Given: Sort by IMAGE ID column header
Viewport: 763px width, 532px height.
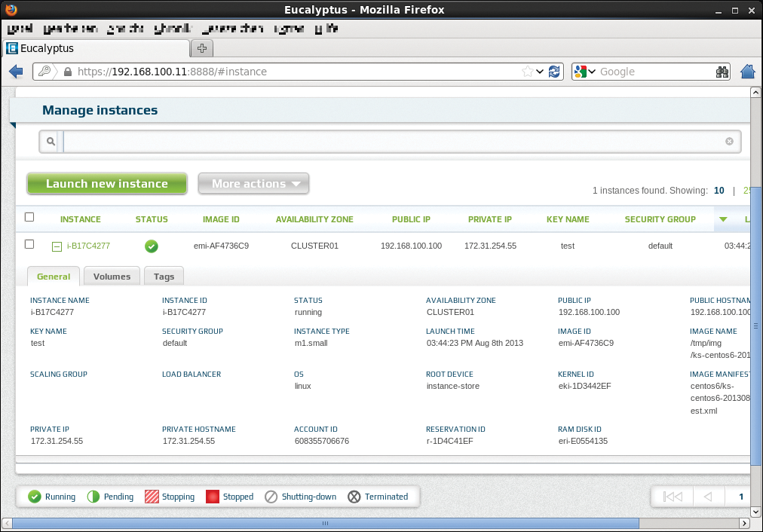Looking at the screenshot, I should (221, 219).
